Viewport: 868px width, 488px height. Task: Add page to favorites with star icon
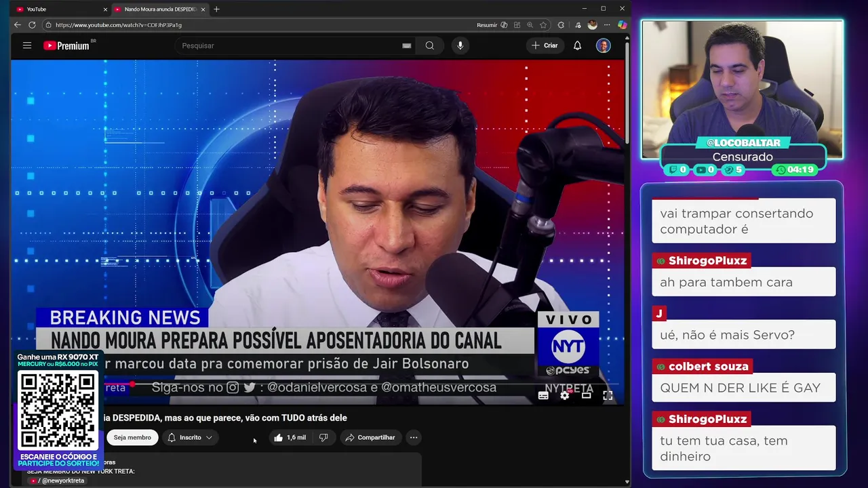543,25
